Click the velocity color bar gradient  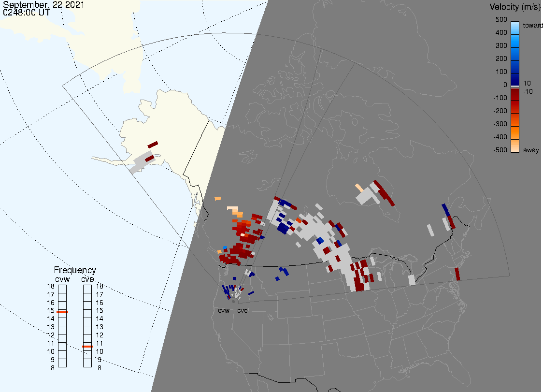(515, 87)
